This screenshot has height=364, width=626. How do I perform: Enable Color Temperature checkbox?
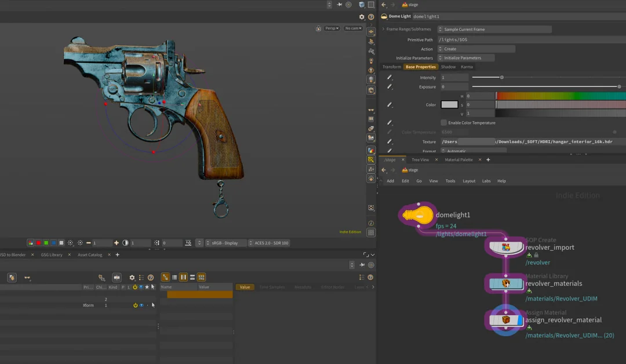click(x=443, y=122)
